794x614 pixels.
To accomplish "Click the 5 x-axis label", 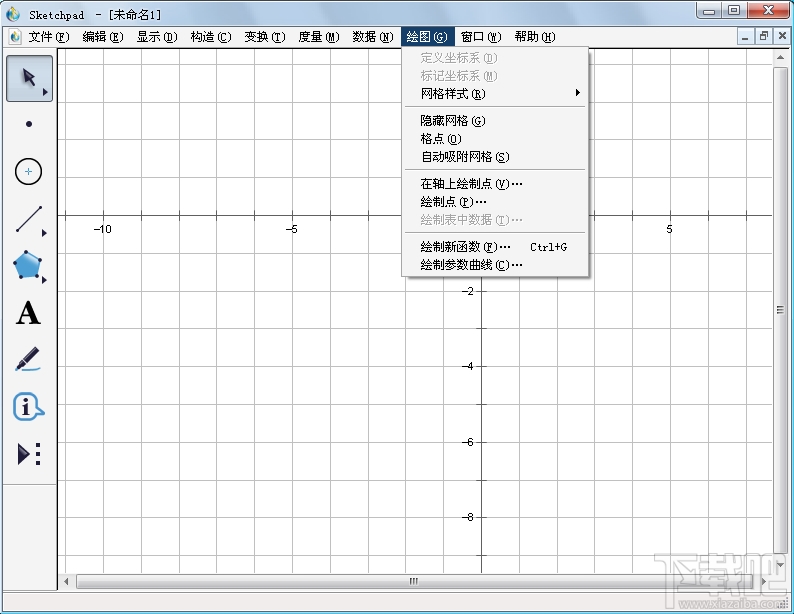I will tap(669, 229).
